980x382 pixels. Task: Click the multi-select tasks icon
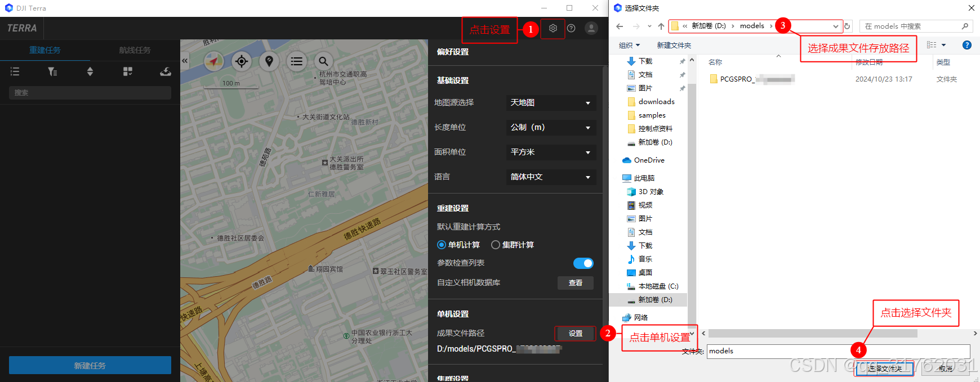point(128,71)
